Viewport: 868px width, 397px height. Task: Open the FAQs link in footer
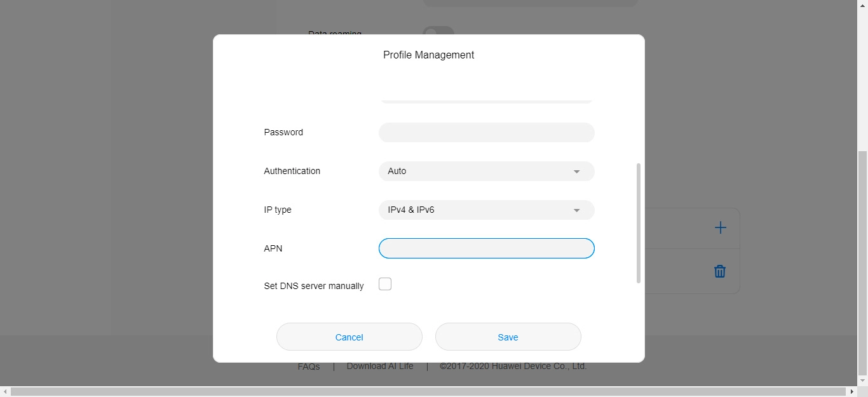point(309,367)
